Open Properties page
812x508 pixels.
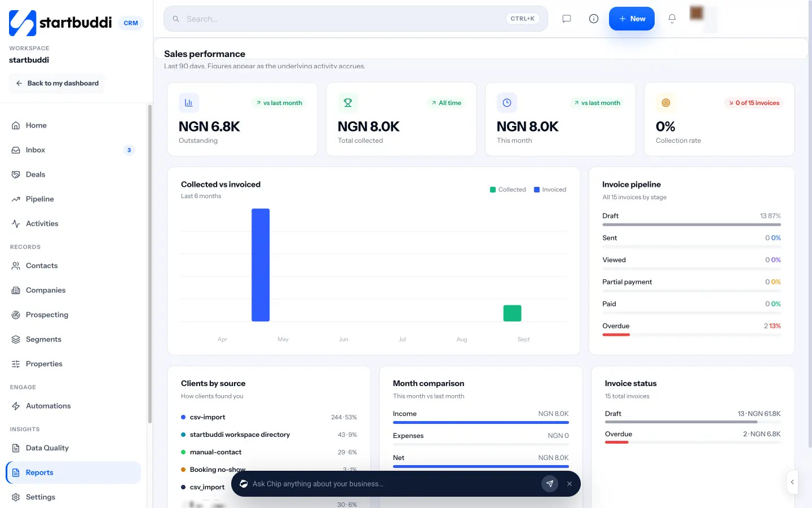[73, 364]
